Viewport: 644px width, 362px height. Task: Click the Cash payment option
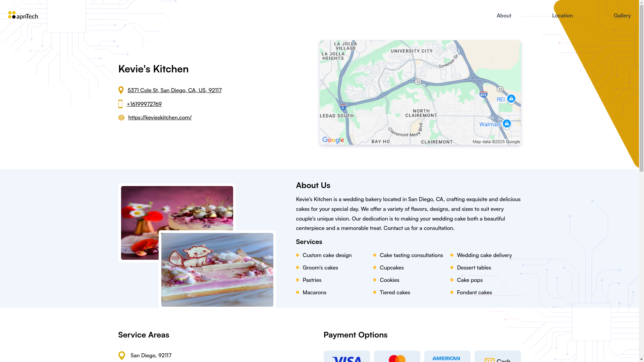[x=497, y=356]
